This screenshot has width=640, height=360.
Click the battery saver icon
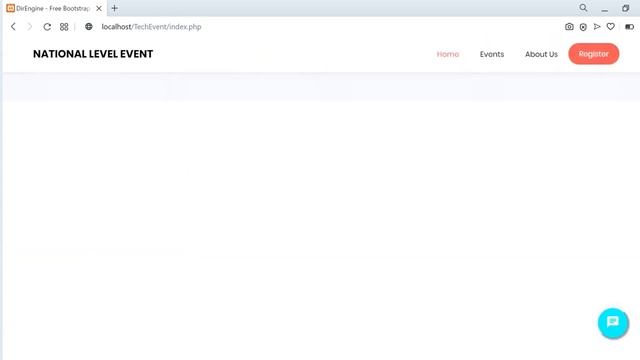click(x=629, y=27)
